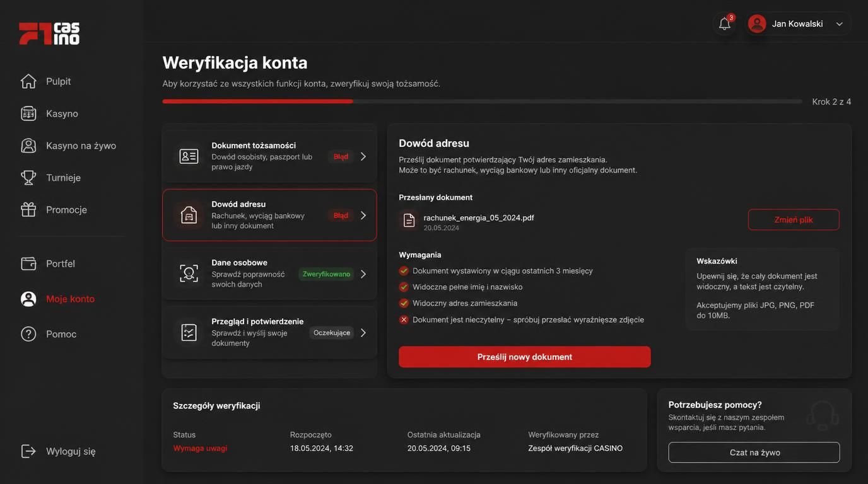The width and height of the screenshot is (868, 484).
Task: Open Dane osobowe step via its chevron
Action: [x=363, y=274]
